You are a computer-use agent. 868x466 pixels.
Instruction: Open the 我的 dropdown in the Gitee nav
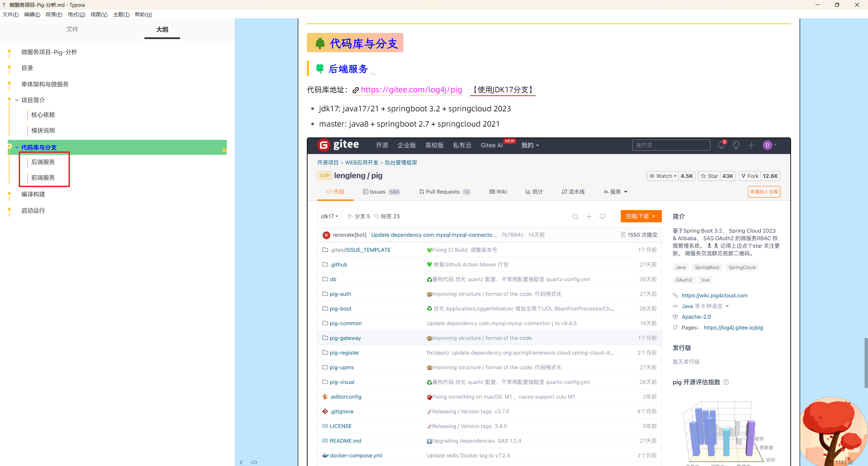(x=530, y=145)
